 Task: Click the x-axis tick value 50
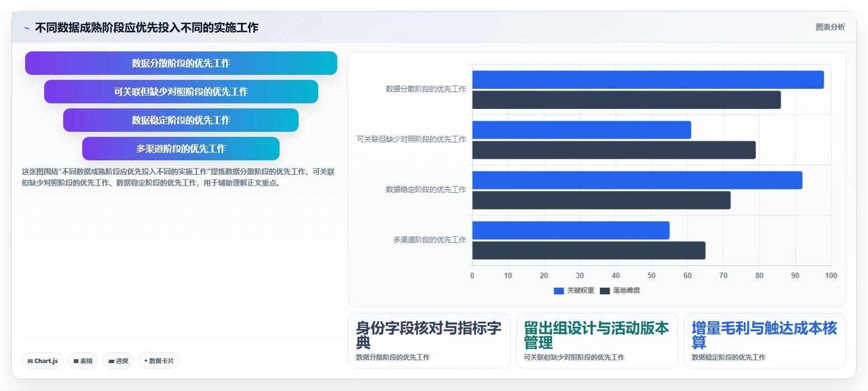[652, 275]
